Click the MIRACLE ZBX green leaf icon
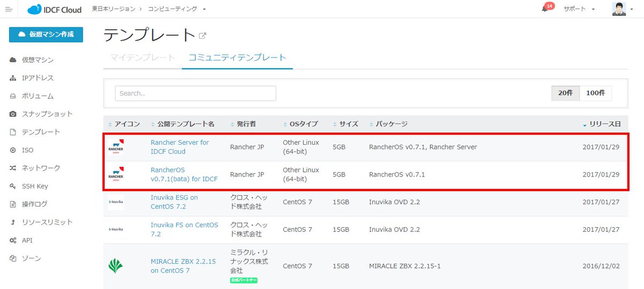Image resolution: width=644 pixels, height=289 pixels. (x=116, y=266)
